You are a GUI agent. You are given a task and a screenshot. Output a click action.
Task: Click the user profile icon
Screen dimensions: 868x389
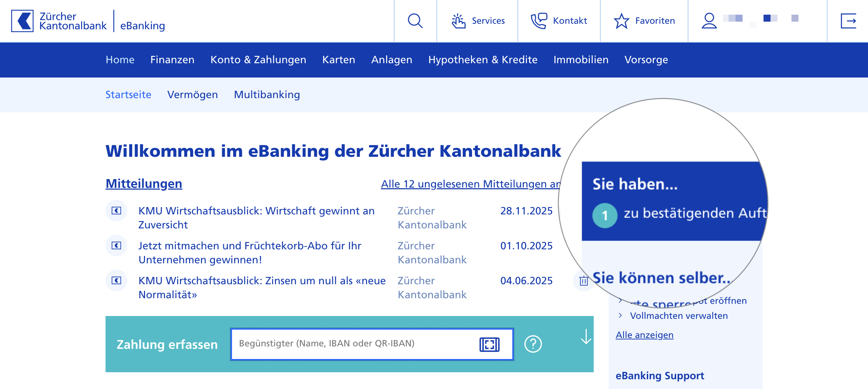[x=708, y=21]
